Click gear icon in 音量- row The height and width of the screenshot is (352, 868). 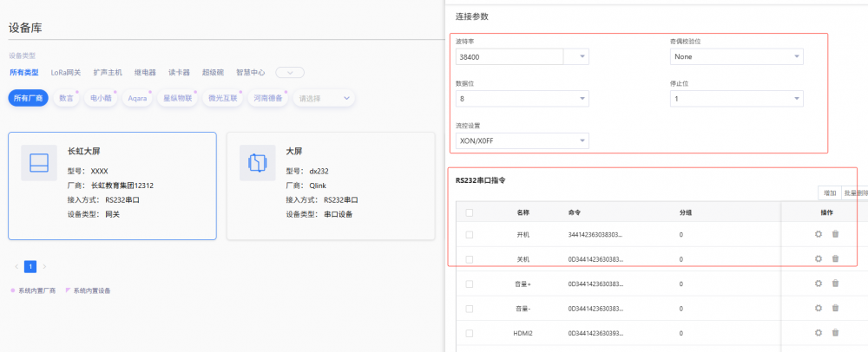click(x=818, y=308)
